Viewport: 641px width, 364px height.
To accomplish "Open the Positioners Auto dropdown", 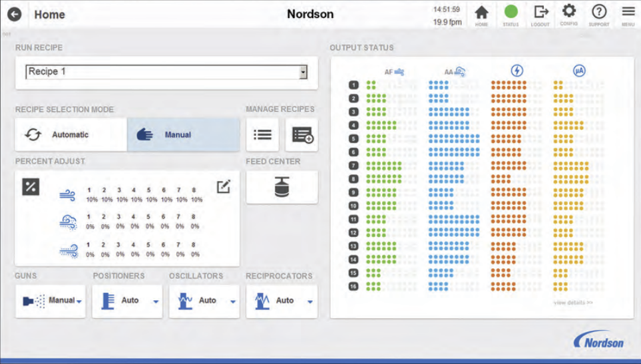I will tap(127, 301).
